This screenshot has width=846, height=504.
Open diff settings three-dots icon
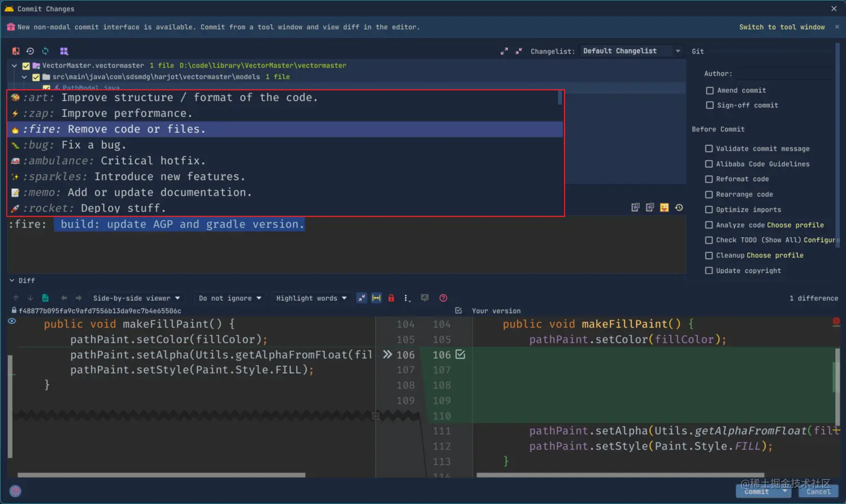407,298
